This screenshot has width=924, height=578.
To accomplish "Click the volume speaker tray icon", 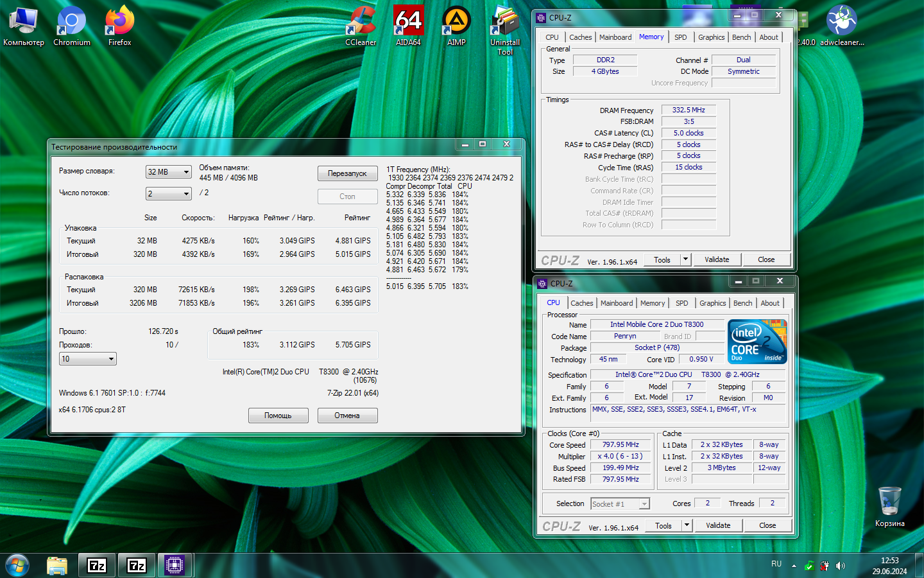I will (841, 566).
